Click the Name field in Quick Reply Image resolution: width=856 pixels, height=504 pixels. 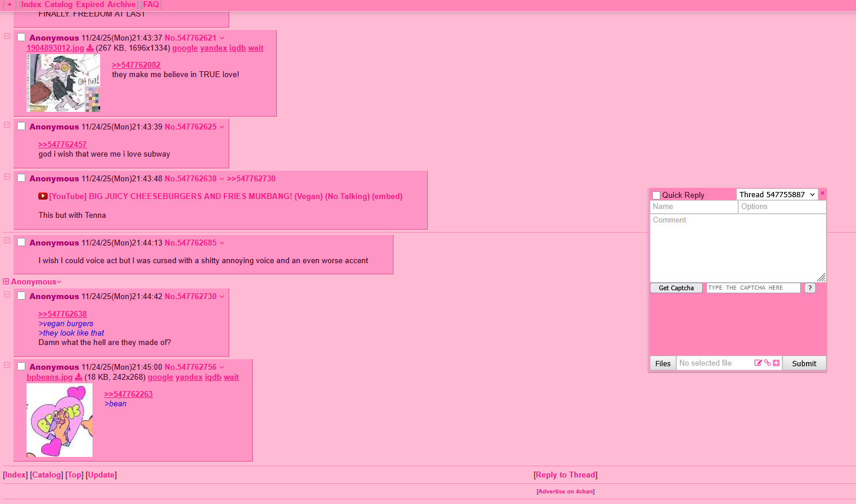pos(694,207)
